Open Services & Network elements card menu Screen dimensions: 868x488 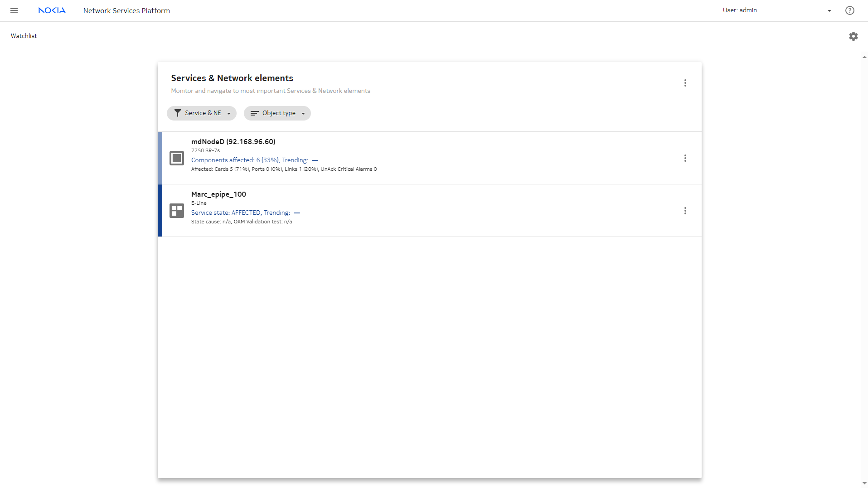click(685, 83)
